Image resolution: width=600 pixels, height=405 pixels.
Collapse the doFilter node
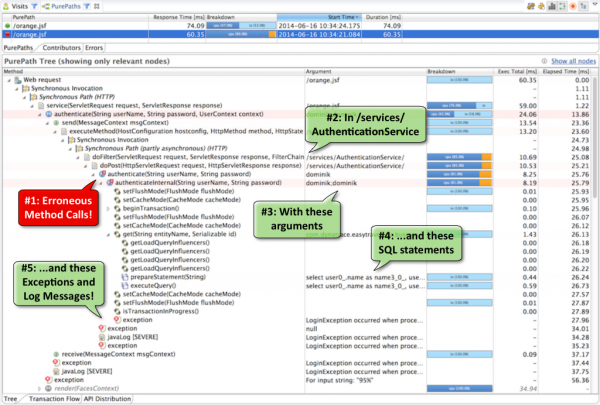tap(78, 157)
